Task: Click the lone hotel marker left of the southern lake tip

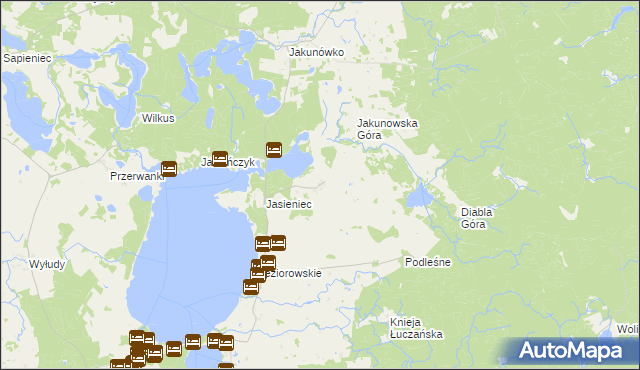Action: (174, 349)
